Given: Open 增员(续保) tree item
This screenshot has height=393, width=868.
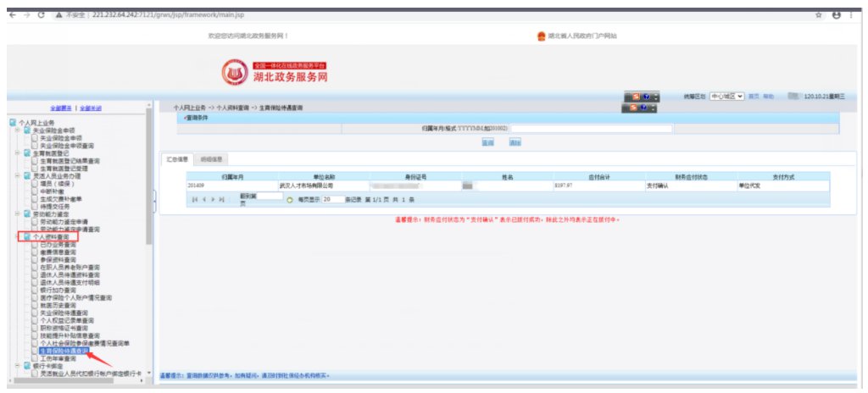Looking at the screenshot, I should click(x=58, y=183).
